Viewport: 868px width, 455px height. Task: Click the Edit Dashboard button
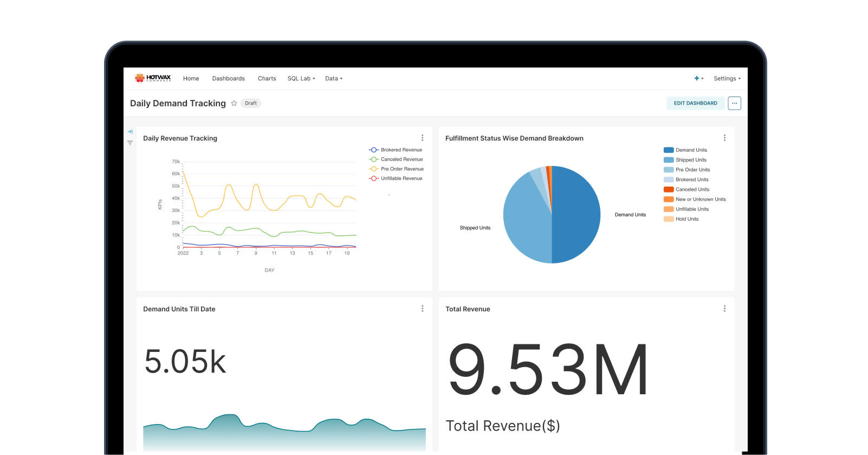coord(696,103)
